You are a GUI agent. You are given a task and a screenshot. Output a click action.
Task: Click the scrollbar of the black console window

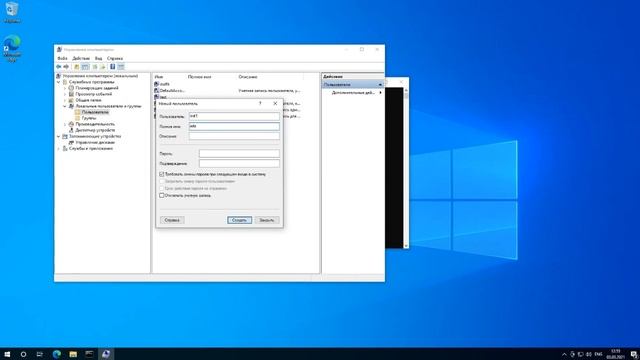pyautogui.click(x=406, y=167)
